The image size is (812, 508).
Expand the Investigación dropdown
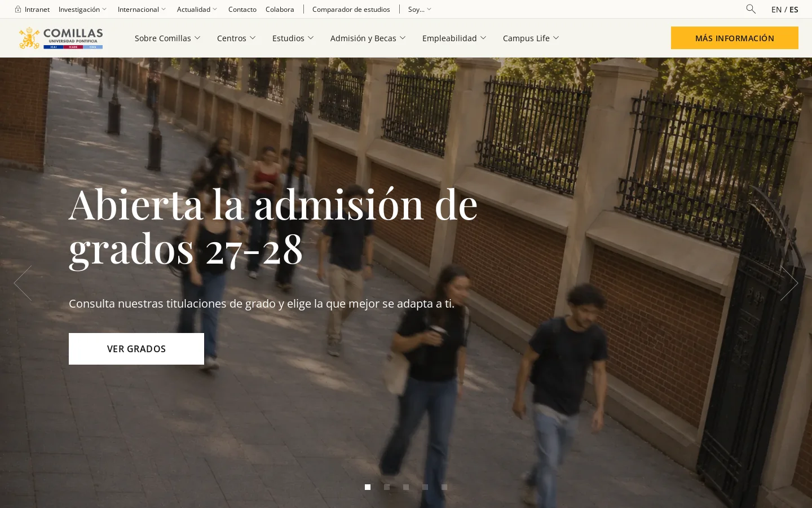click(x=82, y=10)
